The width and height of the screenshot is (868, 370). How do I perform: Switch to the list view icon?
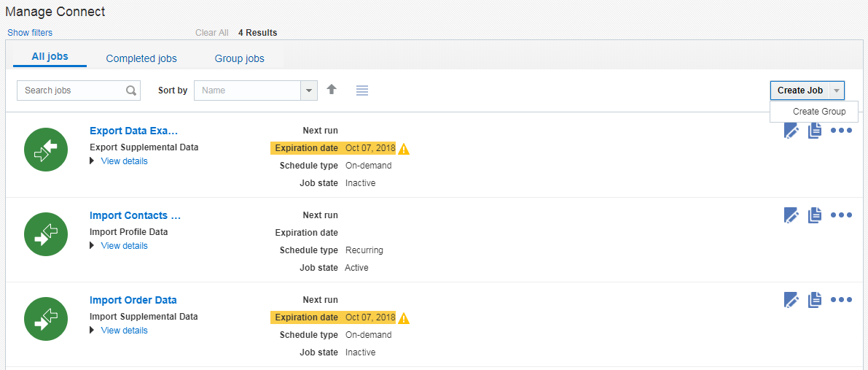click(x=362, y=90)
